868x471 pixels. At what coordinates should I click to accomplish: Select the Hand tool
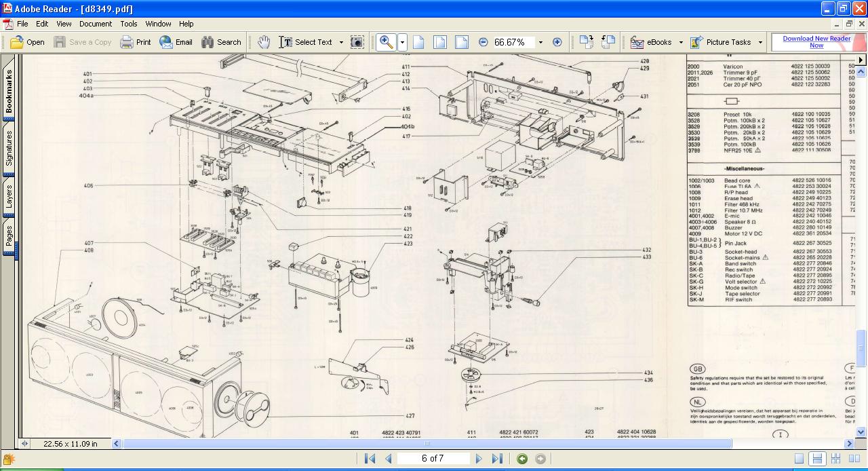(264, 42)
